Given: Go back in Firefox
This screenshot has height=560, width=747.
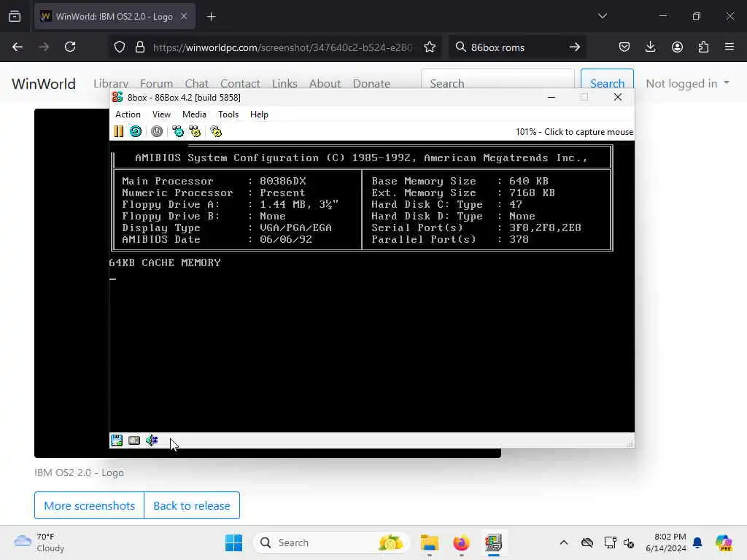Looking at the screenshot, I should [x=18, y=47].
